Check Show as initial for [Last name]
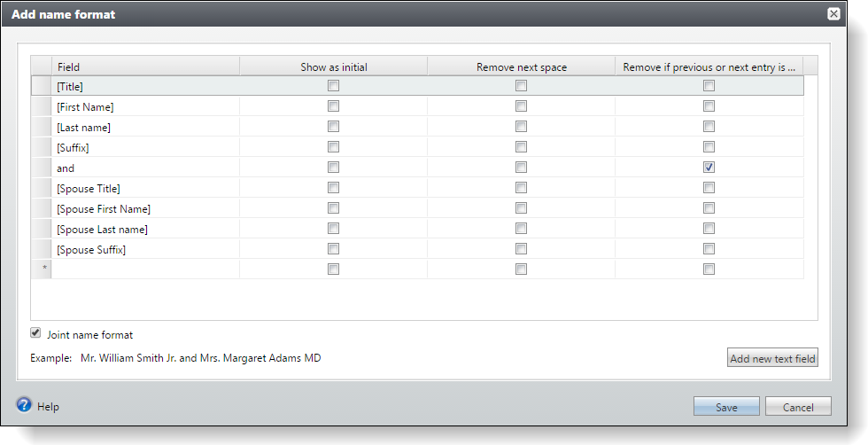The image size is (868, 445). click(x=333, y=127)
